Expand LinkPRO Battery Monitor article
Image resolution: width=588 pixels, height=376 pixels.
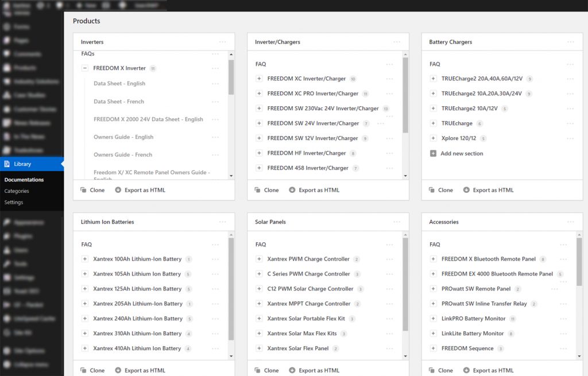[x=433, y=319]
